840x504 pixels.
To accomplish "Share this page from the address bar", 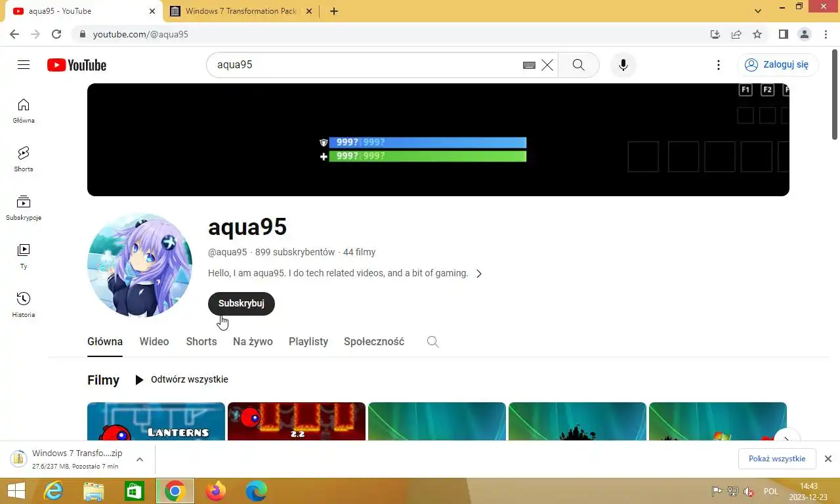I will click(x=736, y=34).
